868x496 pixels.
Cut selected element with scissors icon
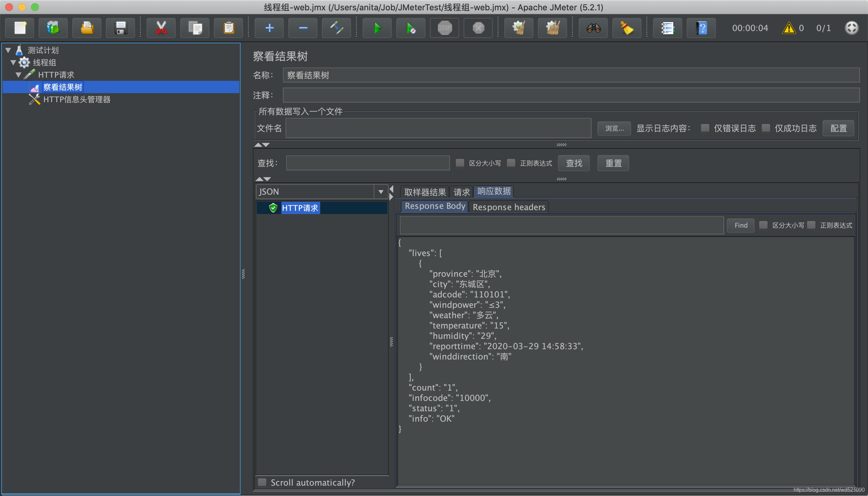tap(161, 28)
